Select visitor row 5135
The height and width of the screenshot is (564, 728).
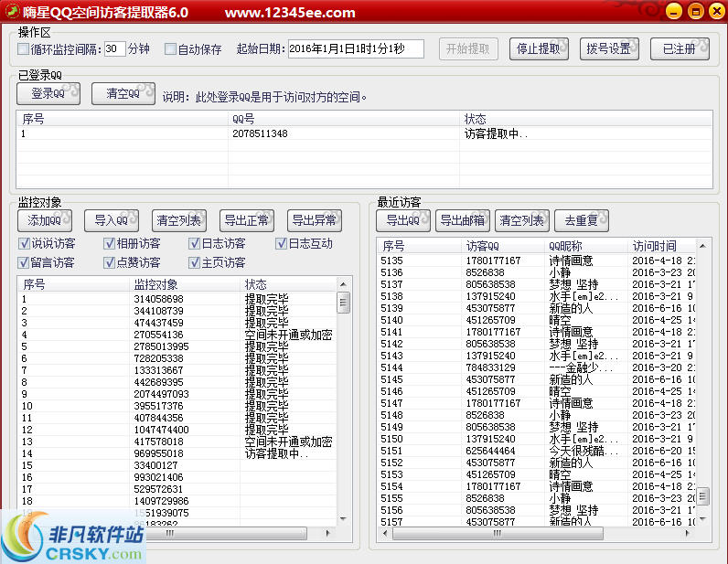click(x=536, y=261)
